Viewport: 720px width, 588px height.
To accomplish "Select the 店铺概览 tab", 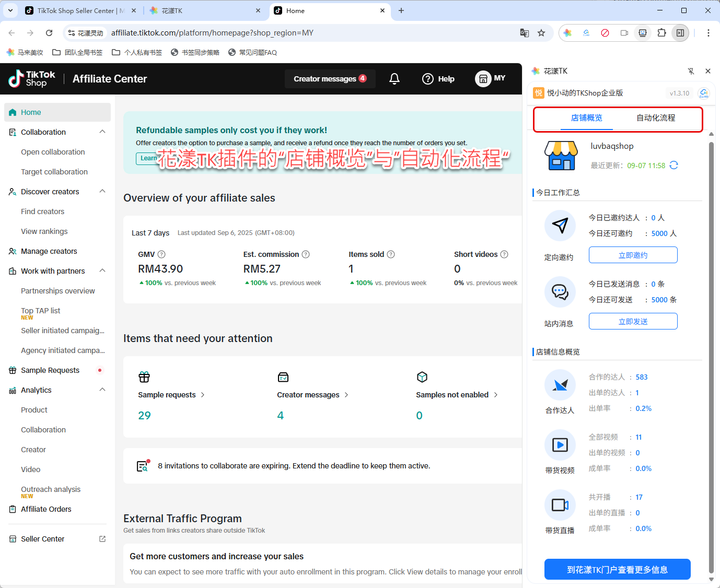I will tap(586, 118).
